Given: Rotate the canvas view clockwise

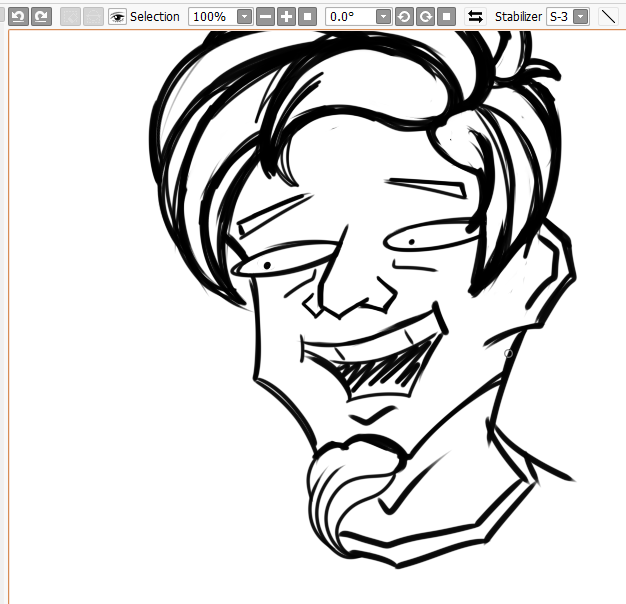Looking at the screenshot, I should [x=425, y=17].
